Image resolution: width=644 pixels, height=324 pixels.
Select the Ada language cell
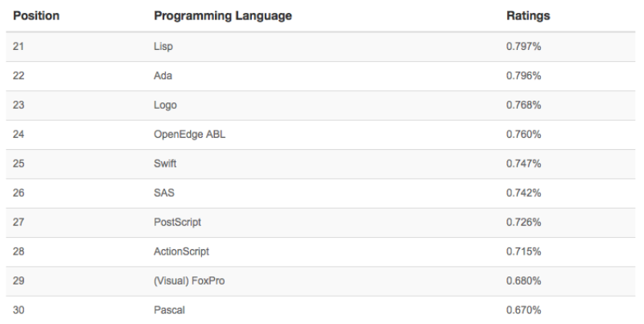point(163,76)
